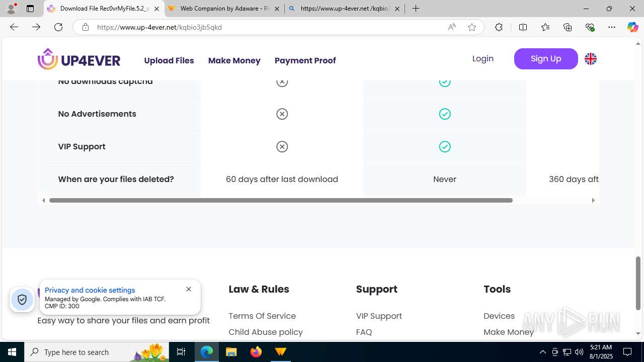Toggle Split screen icon
Screen dimensions: 644x362
click(x=523, y=27)
